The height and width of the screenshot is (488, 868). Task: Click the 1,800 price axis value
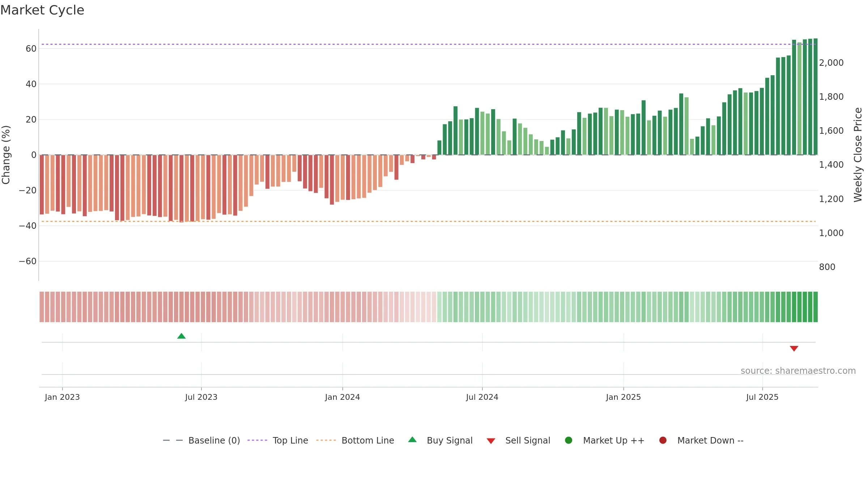[x=831, y=97]
